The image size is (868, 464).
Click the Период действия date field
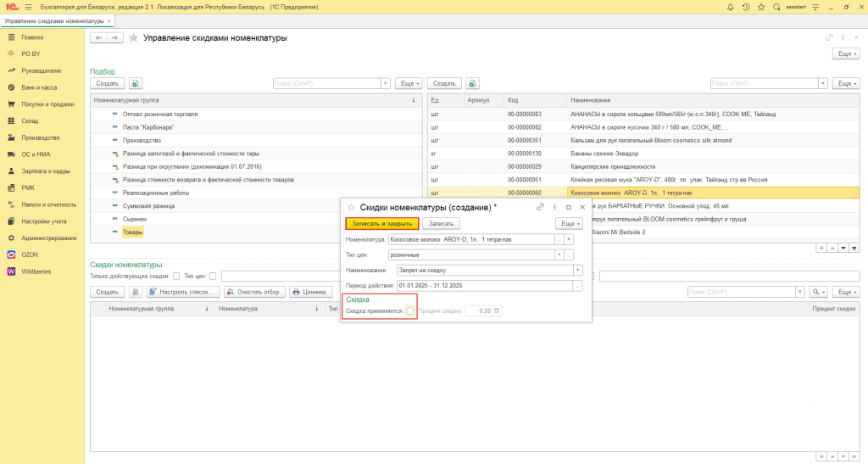point(485,286)
